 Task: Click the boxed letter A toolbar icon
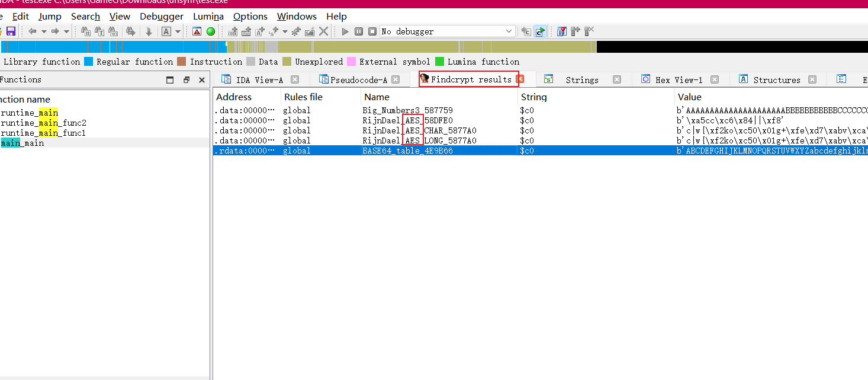[166, 31]
